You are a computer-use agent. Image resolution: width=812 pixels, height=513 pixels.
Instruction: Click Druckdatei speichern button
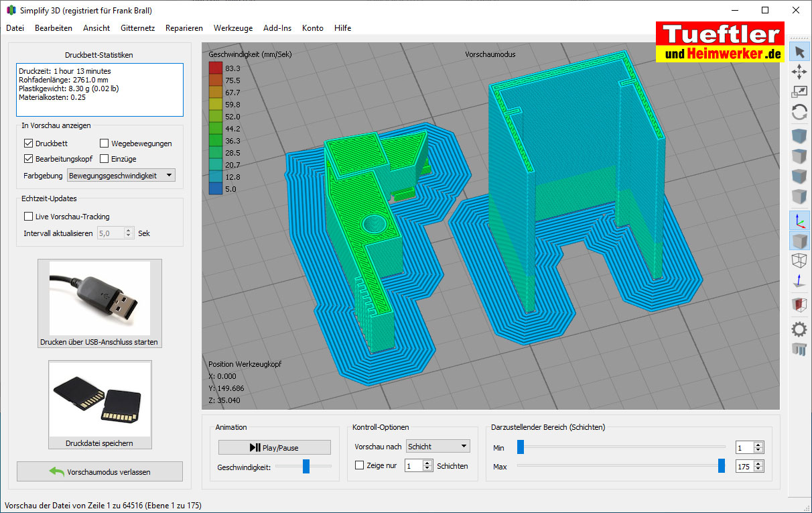coord(100,404)
